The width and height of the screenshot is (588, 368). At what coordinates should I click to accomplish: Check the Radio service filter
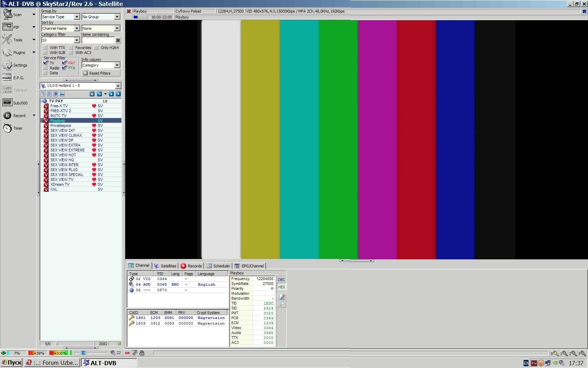pos(45,68)
